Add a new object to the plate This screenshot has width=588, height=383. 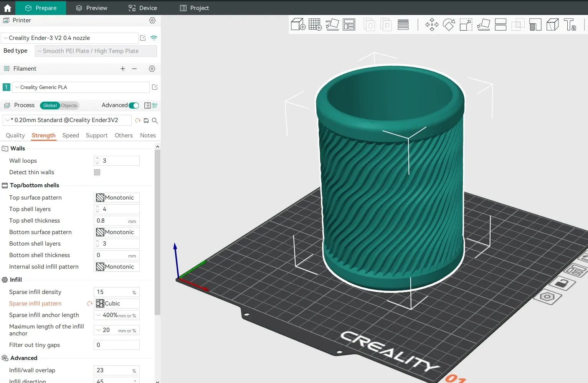click(298, 25)
